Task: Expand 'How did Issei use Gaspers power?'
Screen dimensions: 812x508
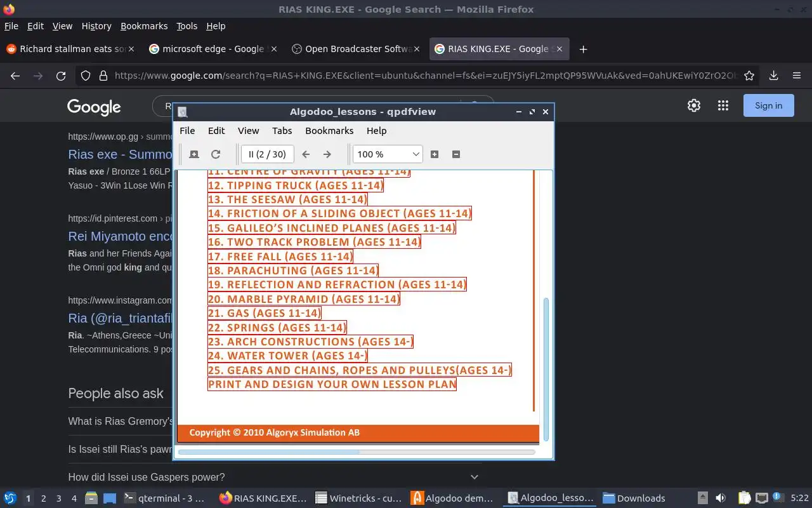Action: click(274, 477)
